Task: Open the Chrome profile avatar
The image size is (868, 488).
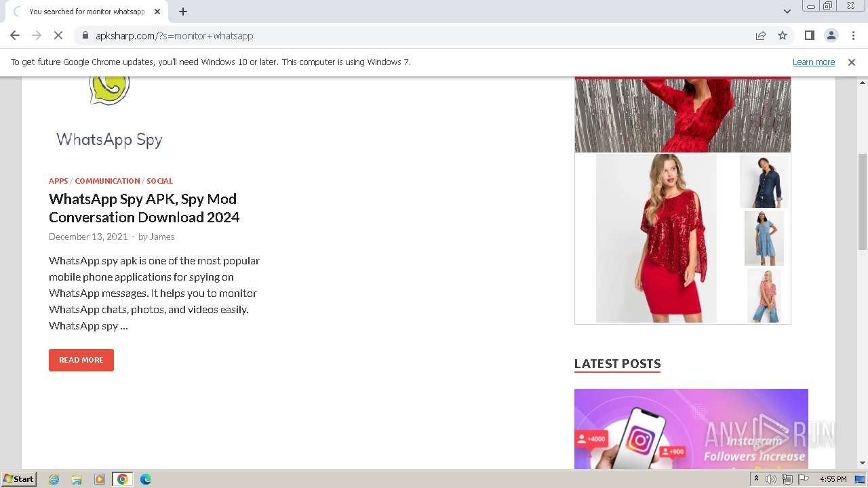Action: tap(831, 35)
